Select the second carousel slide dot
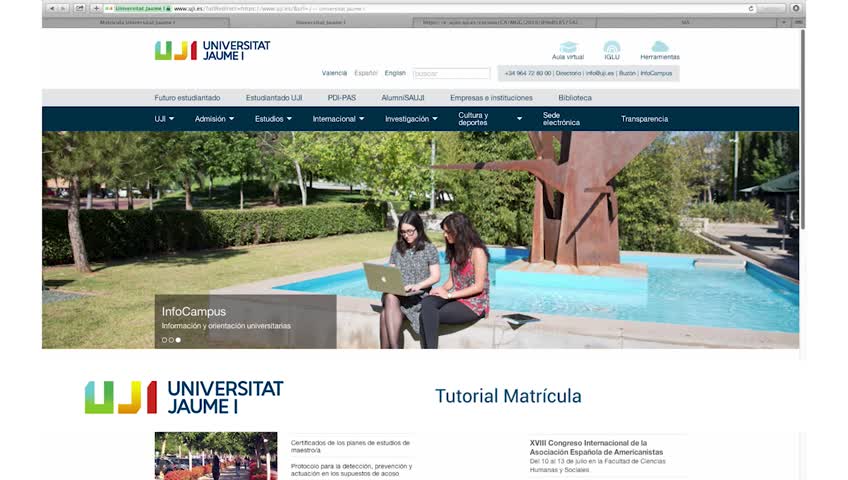848x480 pixels. (171, 340)
